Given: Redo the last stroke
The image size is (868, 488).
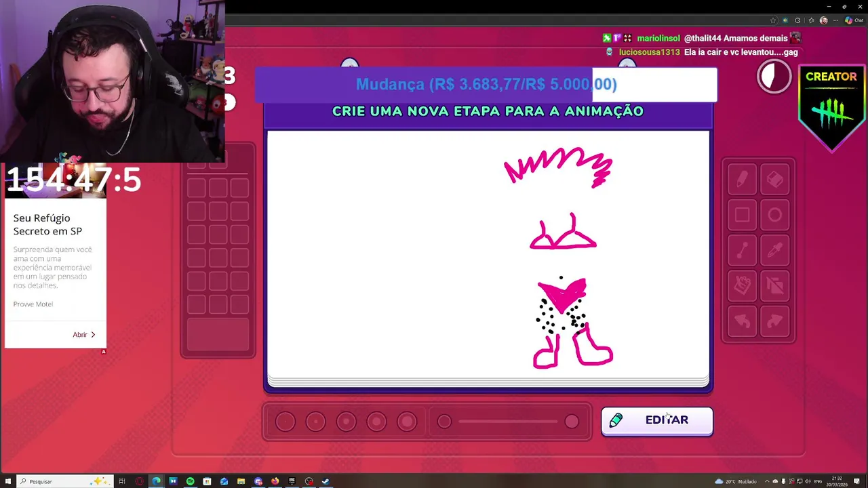Looking at the screenshot, I should tap(774, 321).
